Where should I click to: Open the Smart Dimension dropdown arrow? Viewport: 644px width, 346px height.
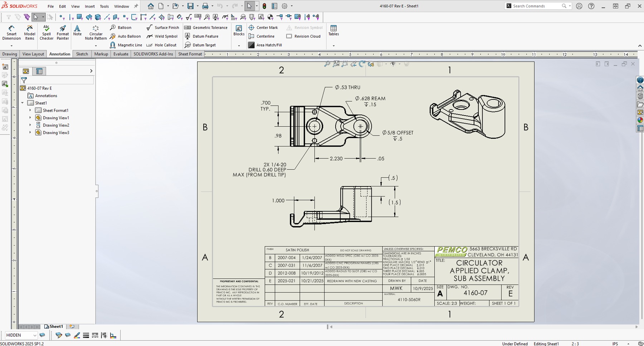[x=11, y=46]
